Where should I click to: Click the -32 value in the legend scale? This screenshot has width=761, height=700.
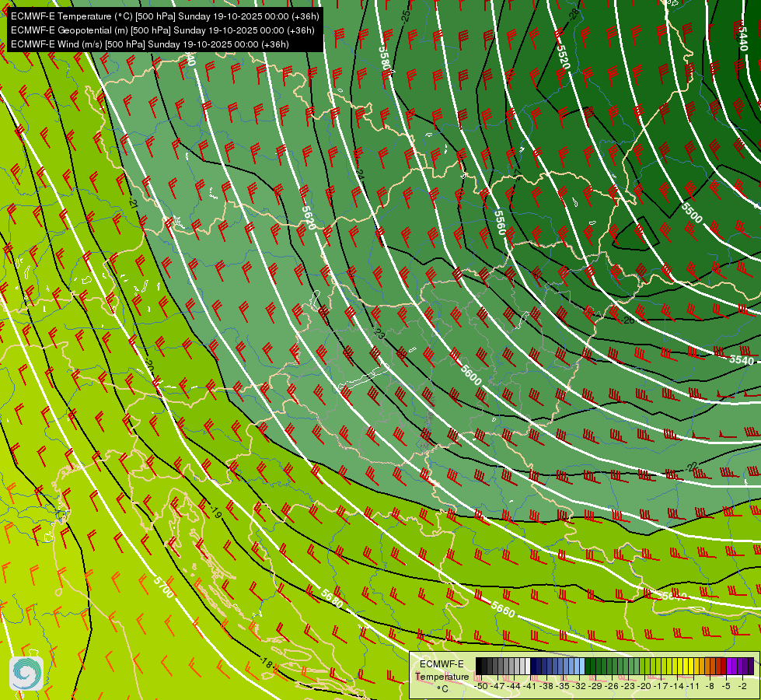coord(579,686)
